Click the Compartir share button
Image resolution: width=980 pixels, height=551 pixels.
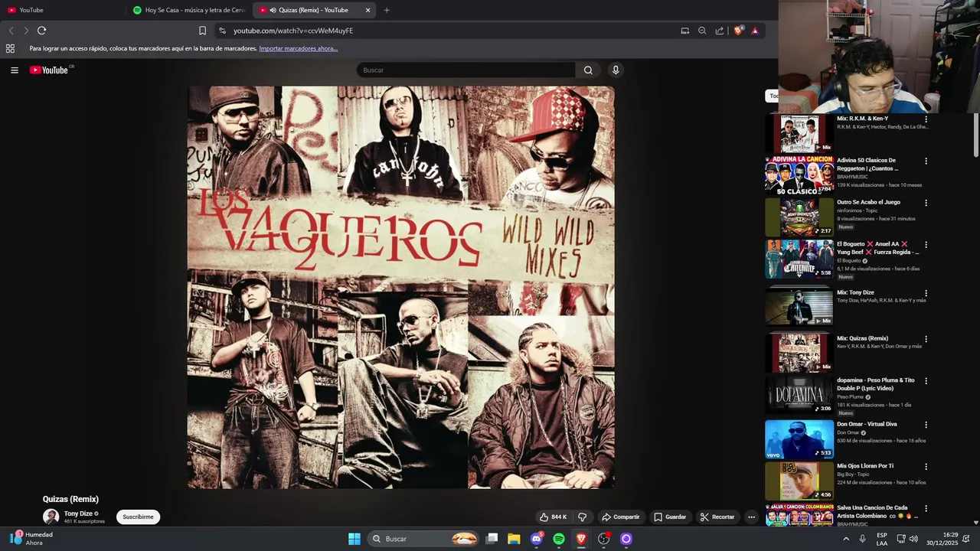coord(620,517)
